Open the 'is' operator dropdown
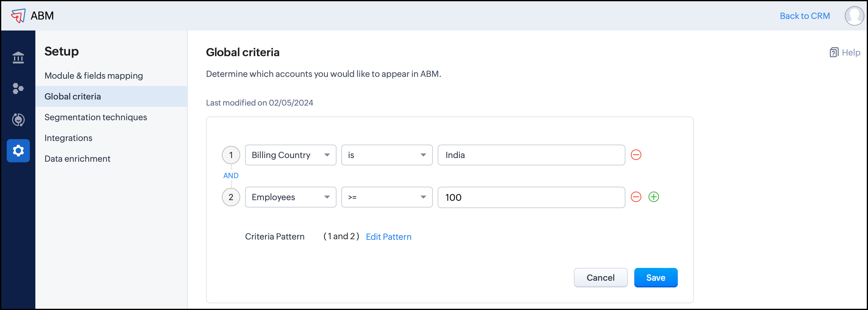 (x=386, y=155)
